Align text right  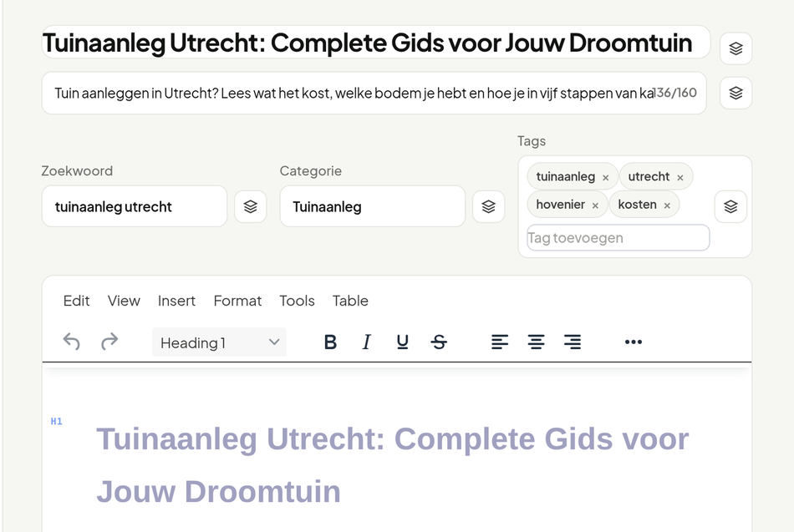coord(573,342)
